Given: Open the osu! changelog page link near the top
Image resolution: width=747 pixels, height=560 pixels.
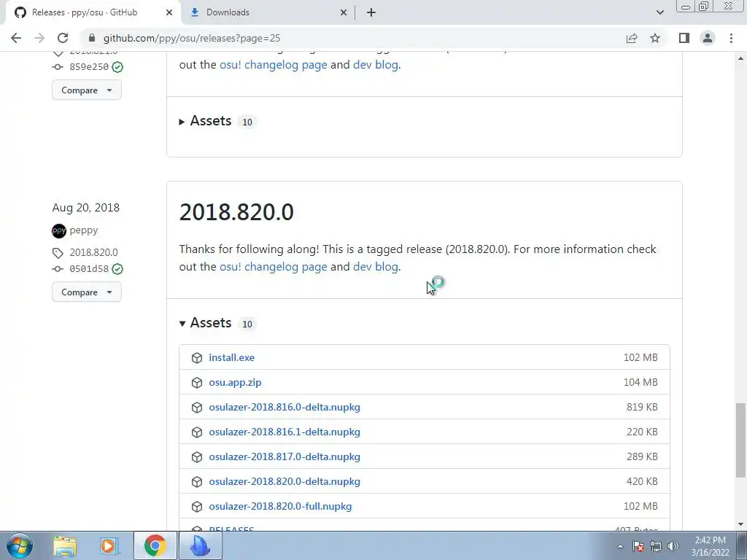Looking at the screenshot, I should 274,65.
